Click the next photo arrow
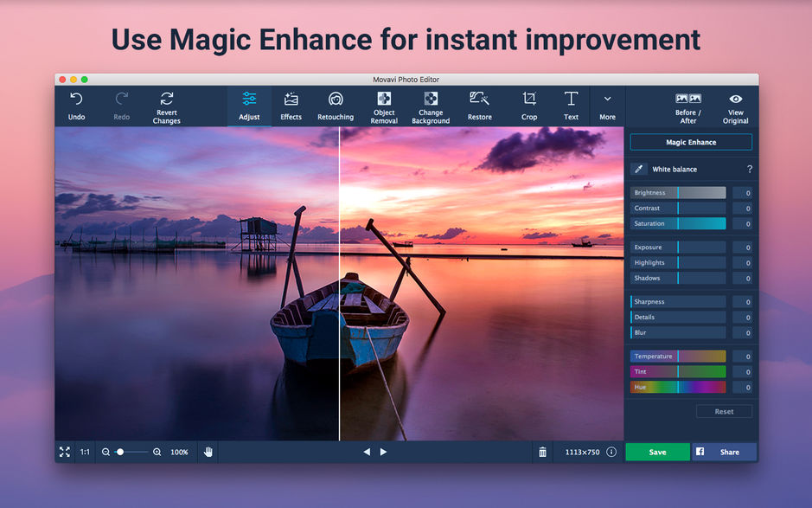The height and width of the screenshot is (508, 812). (383, 452)
